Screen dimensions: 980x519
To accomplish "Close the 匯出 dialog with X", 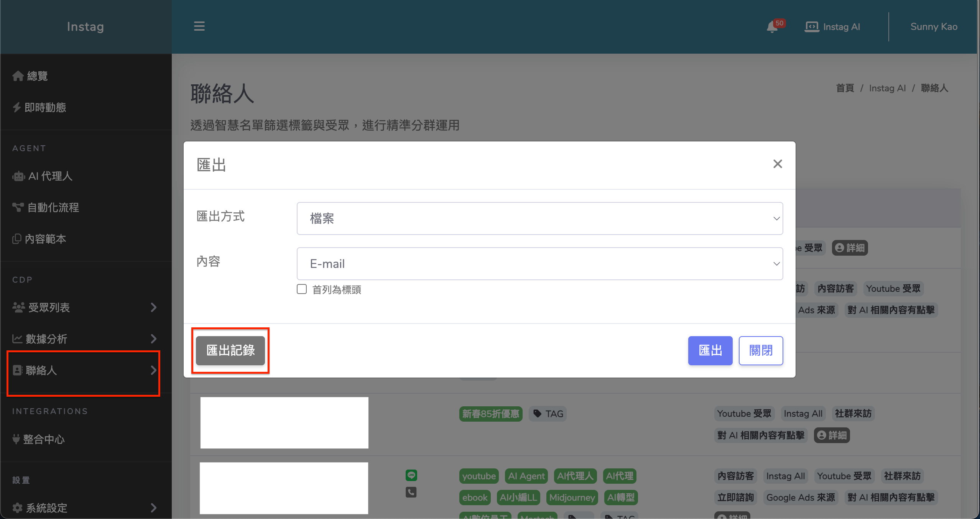I will [777, 164].
